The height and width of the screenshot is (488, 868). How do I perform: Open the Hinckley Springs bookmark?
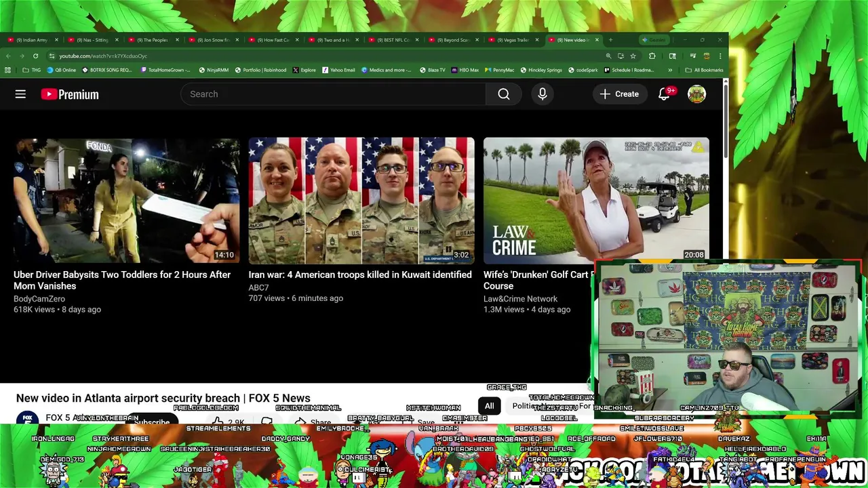point(540,70)
